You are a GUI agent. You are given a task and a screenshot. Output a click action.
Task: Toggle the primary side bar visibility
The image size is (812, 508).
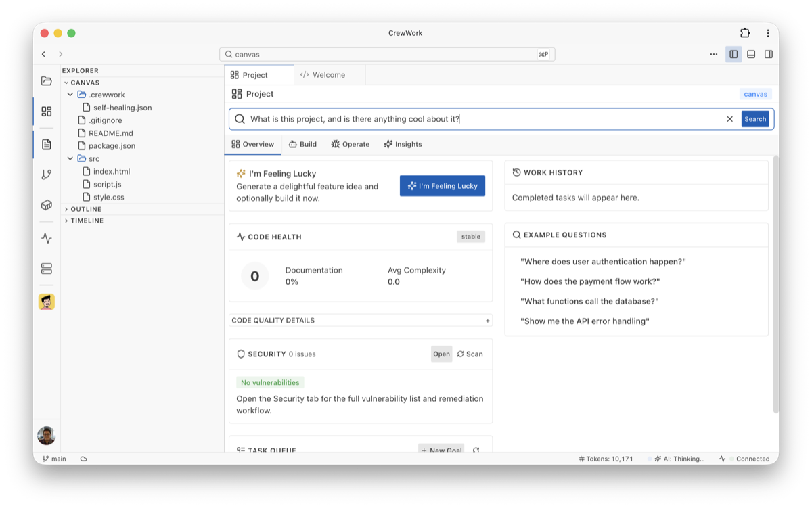(x=734, y=54)
